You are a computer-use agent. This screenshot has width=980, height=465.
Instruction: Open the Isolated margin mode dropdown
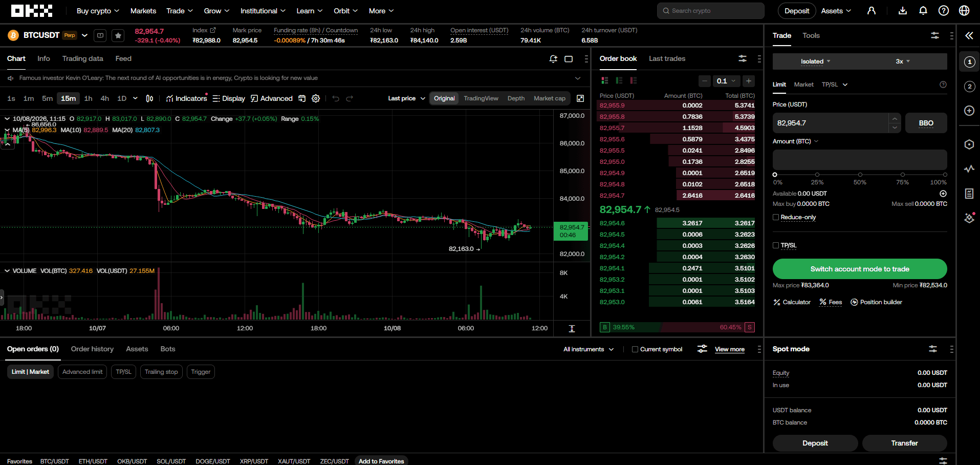[x=816, y=61]
